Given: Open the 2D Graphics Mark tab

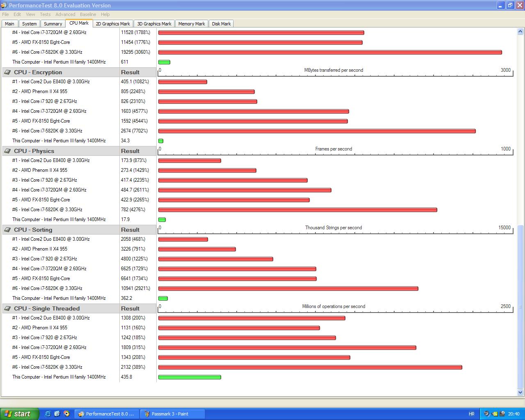Looking at the screenshot, I should 113,24.
